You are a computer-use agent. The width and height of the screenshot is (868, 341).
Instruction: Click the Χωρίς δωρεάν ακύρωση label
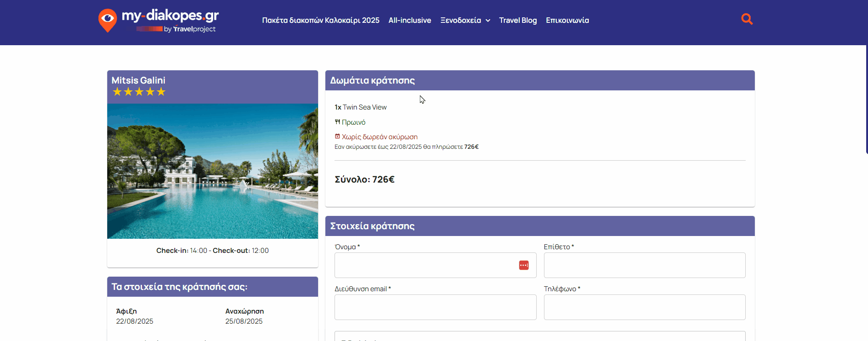click(x=380, y=137)
